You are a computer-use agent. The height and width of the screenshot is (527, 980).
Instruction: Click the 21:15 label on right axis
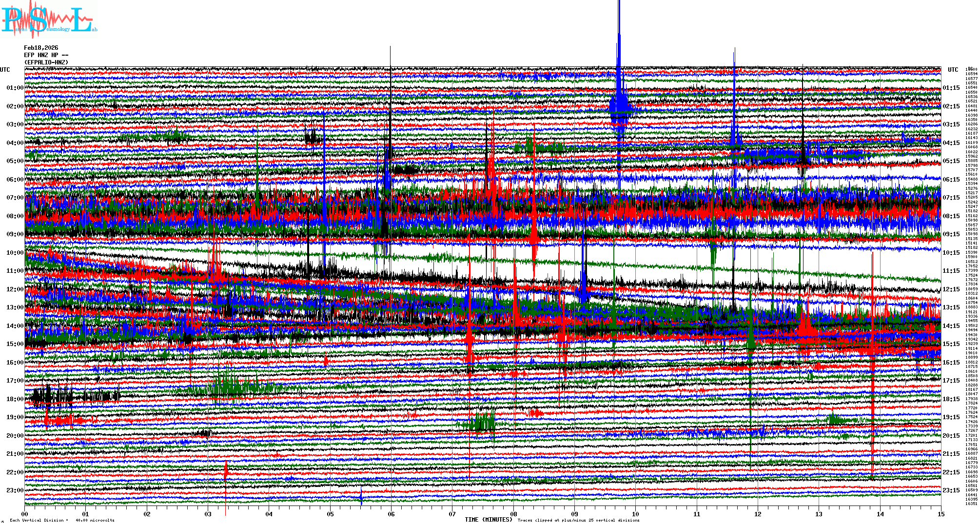coord(951,454)
